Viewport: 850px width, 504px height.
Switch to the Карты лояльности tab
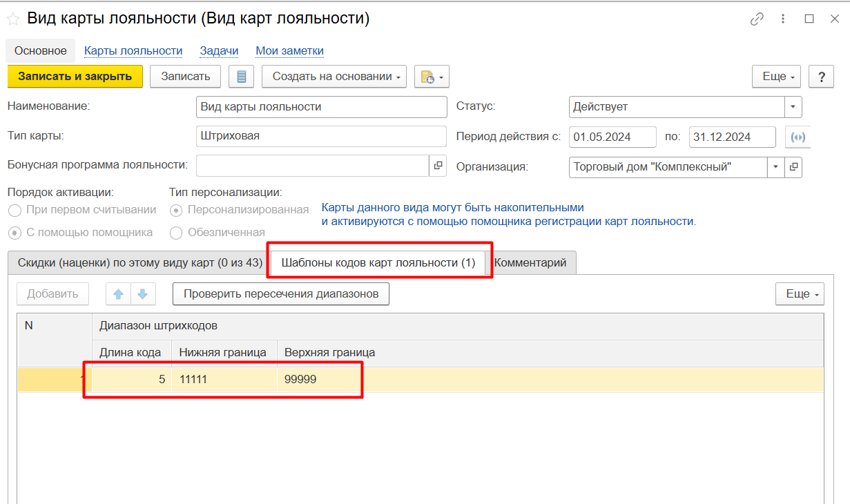(x=133, y=50)
